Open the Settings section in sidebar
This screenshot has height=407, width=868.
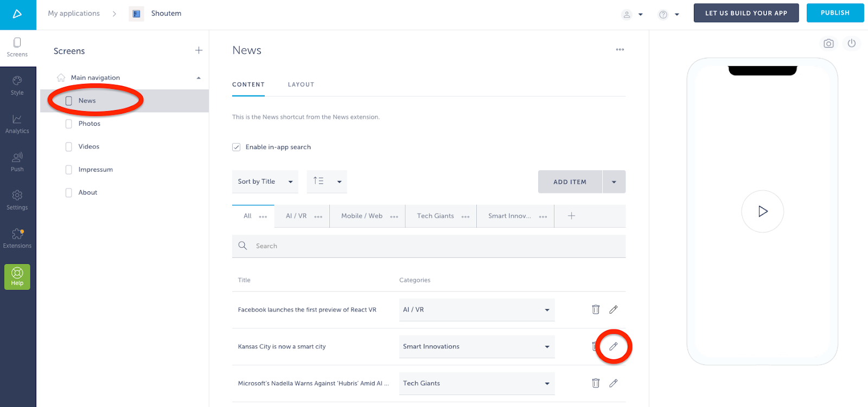tap(17, 201)
